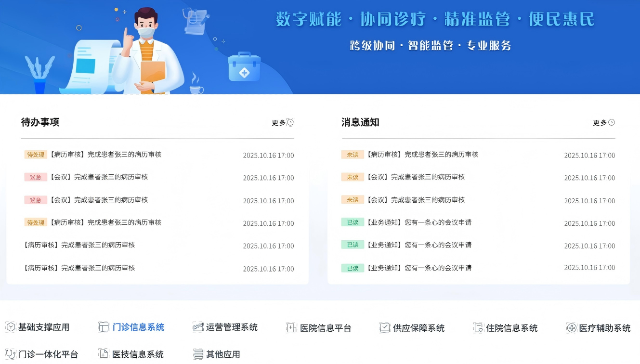Viewport: 640px width, 364px height.
Task: Click the last untagged 【病历审核】 todo item
Action: pyautogui.click(x=79, y=268)
